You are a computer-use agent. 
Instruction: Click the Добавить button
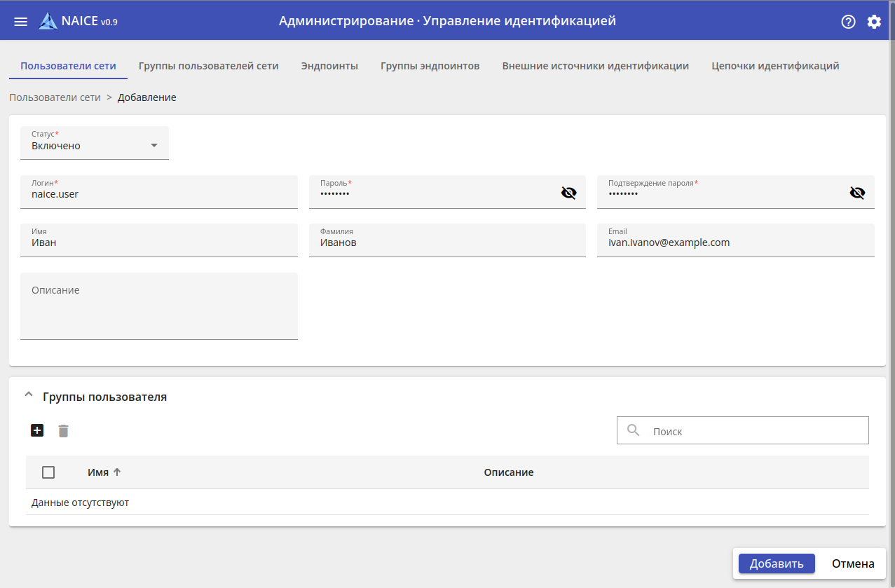point(777,563)
